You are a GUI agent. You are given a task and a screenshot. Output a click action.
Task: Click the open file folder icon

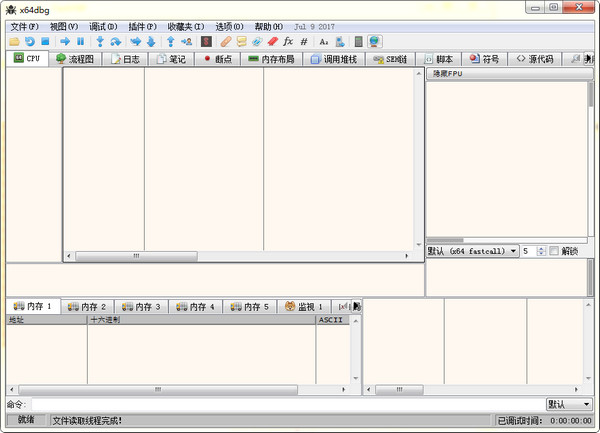pos(14,42)
